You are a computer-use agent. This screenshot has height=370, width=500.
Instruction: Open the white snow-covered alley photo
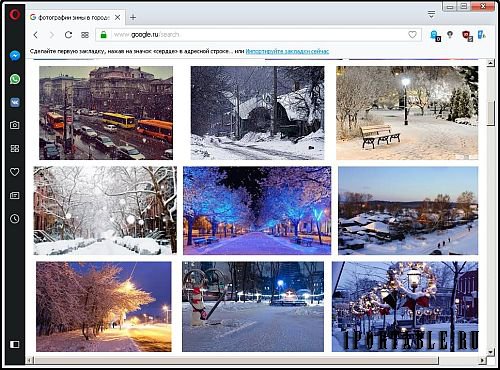105,211
